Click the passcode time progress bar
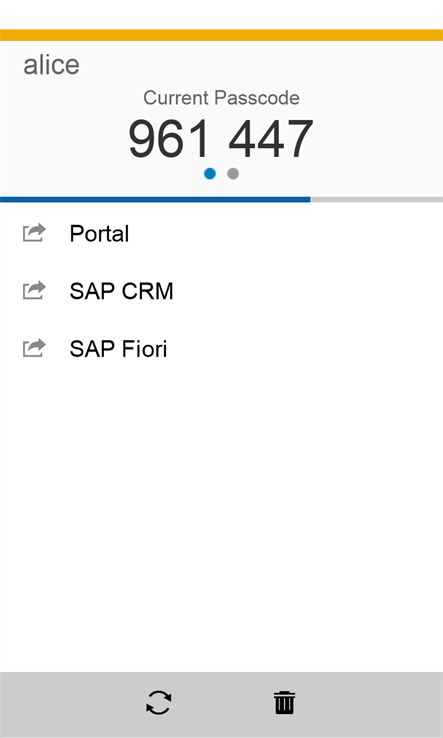The height and width of the screenshot is (738, 443). point(221,200)
